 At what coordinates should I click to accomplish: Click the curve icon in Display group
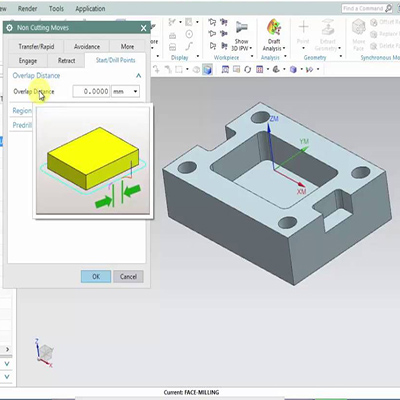189,46
